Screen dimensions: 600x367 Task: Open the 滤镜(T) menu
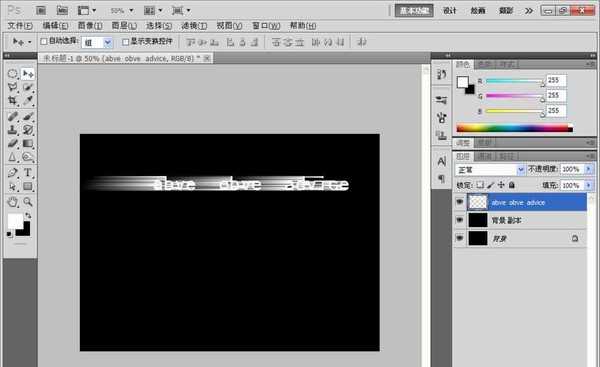pos(194,26)
